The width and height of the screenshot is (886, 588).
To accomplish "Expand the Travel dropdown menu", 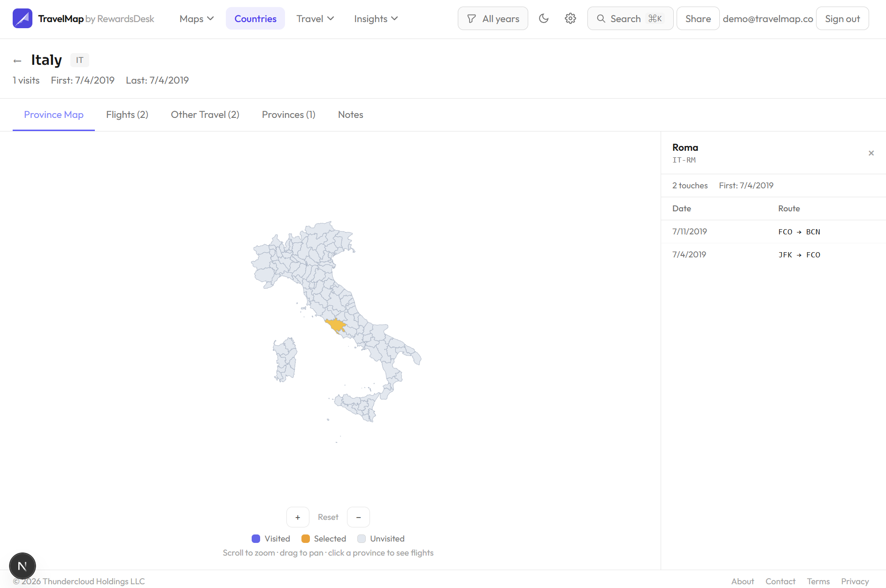I will [x=315, y=19].
